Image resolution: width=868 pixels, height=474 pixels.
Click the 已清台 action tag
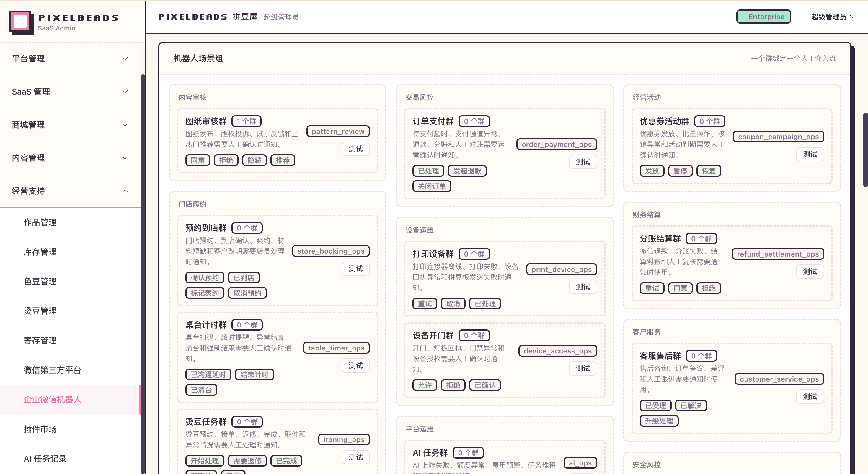(x=201, y=390)
